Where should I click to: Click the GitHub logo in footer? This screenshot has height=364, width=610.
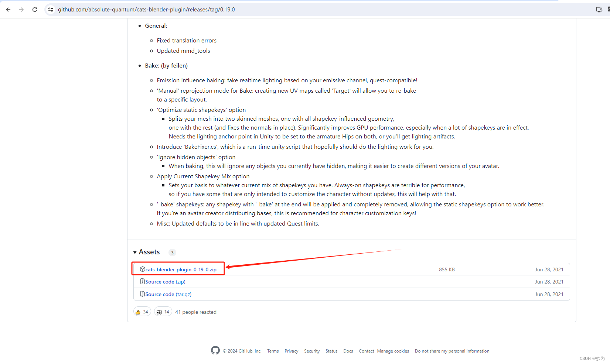[215, 350]
